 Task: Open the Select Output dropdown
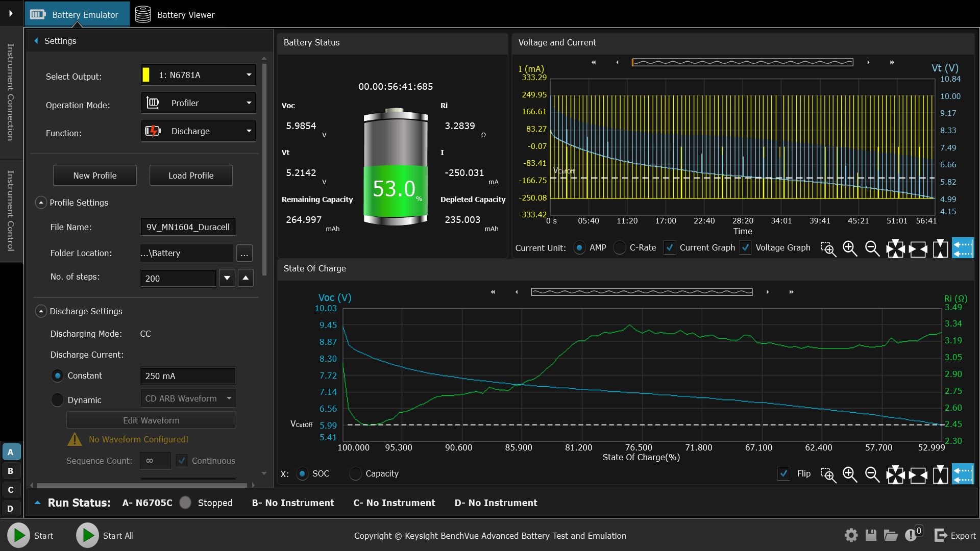pos(198,75)
